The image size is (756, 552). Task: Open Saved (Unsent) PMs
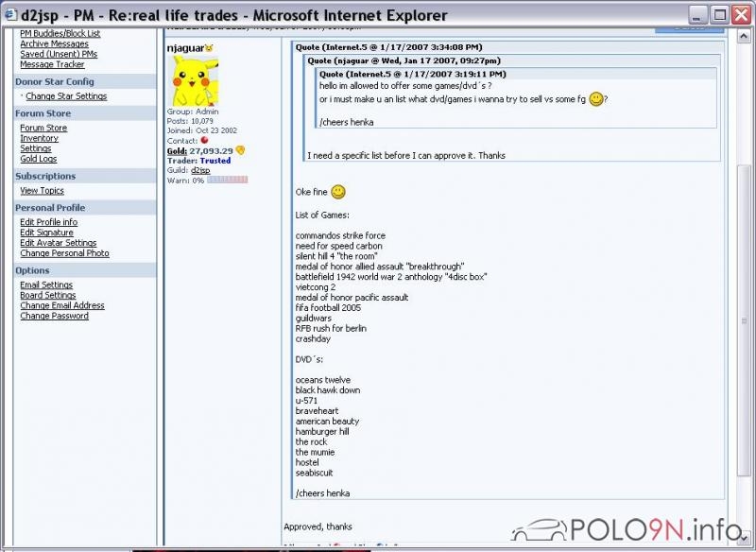59,54
